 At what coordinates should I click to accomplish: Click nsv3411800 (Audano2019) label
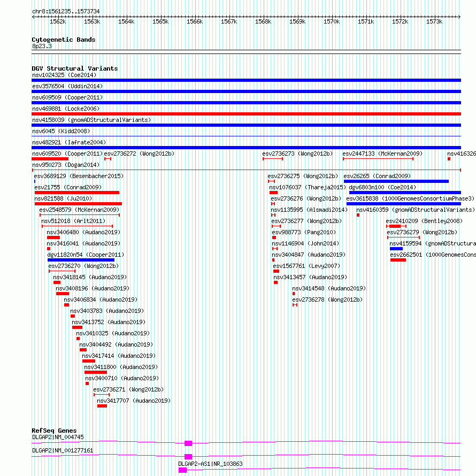[121, 367]
